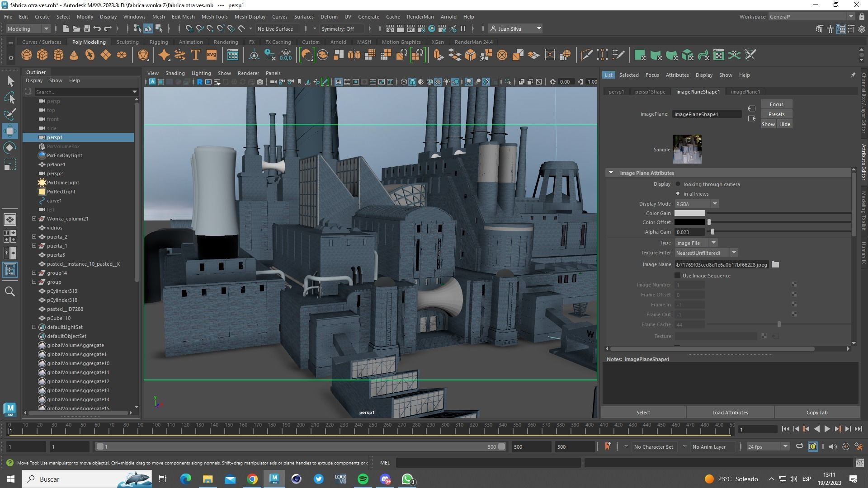Open the Type Image File dropdown
Viewport: 868px width, 488px height.
click(x=696, y=243)
